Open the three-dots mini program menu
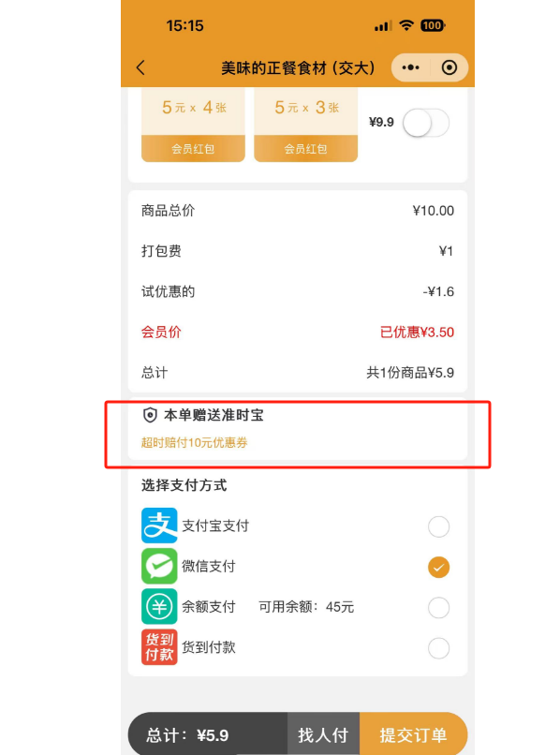 [410, 67]
